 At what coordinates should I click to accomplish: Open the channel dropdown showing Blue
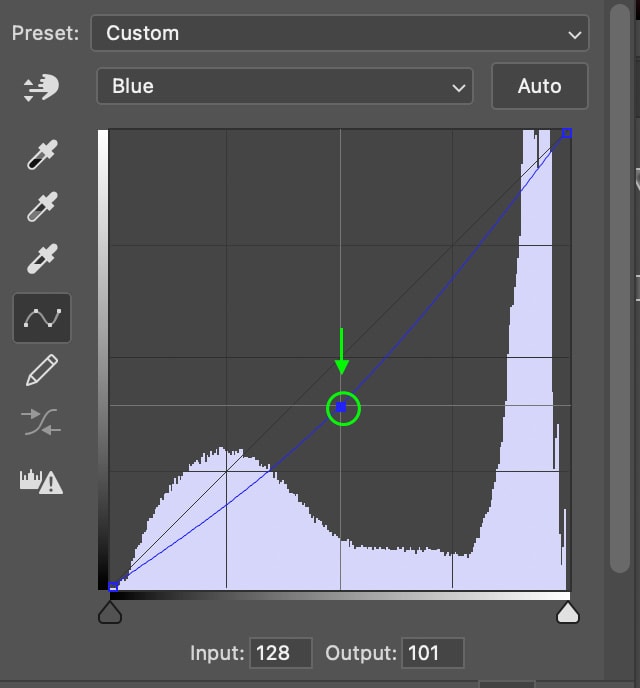285,86
